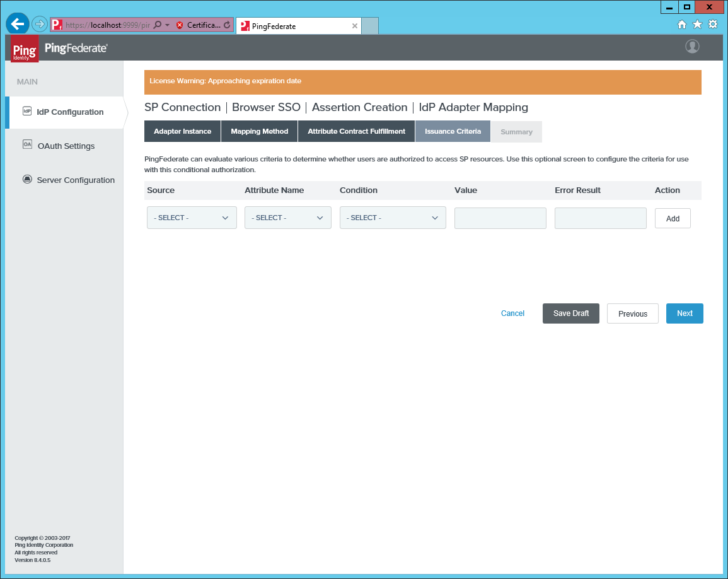This screenshot has width=728, height=579.
Task: Refresh the page with the reload icon
Action: point(227,25)
